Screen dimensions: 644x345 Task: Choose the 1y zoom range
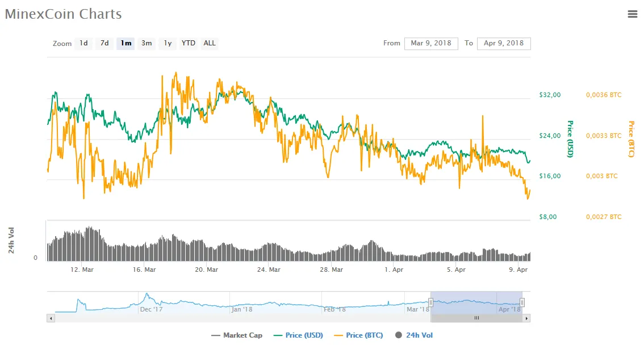pyautogui.click(x=168, y=43)
